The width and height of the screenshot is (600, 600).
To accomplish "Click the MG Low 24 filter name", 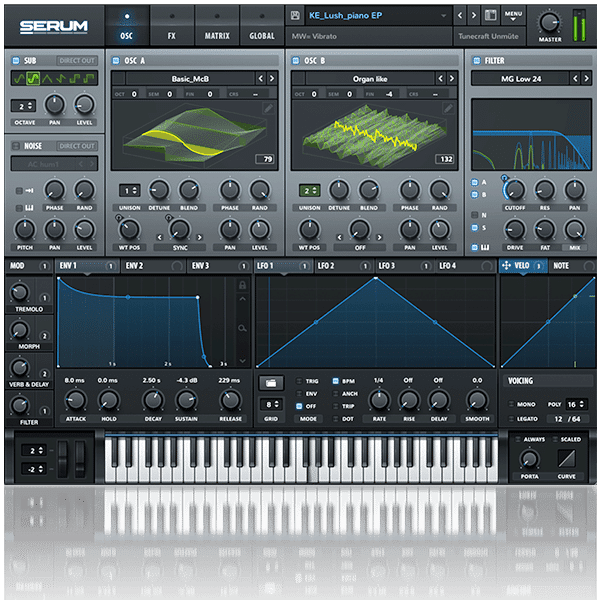I will pyautogui.click(x=521, y=79).
